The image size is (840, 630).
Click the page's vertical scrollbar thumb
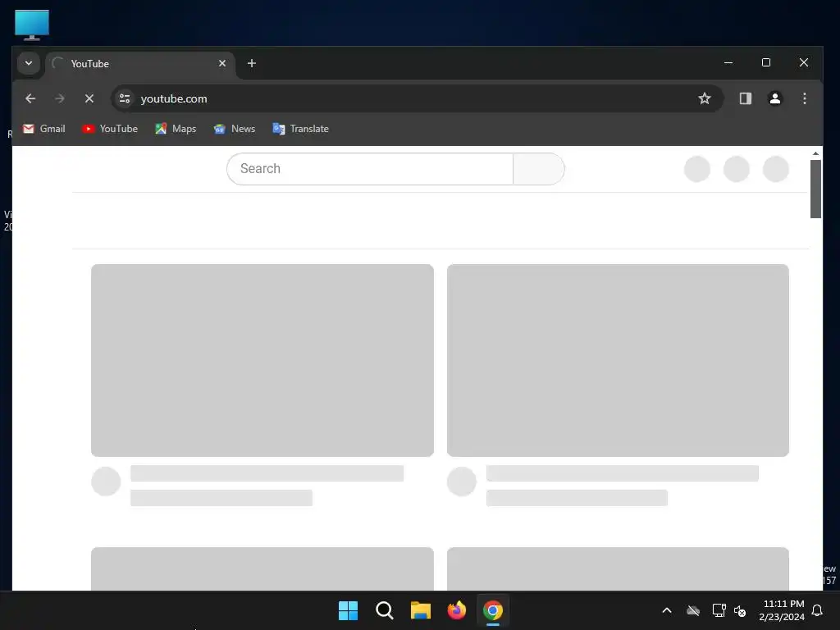815,189
